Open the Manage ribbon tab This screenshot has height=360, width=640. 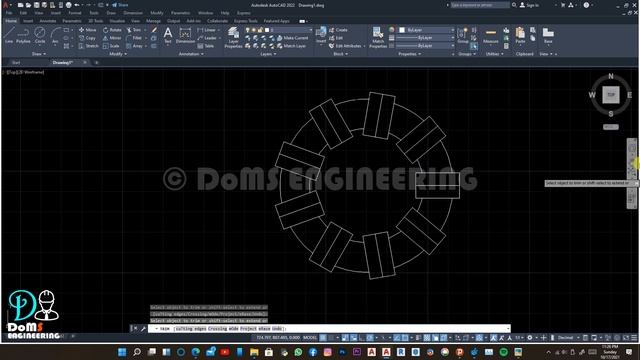153,20
